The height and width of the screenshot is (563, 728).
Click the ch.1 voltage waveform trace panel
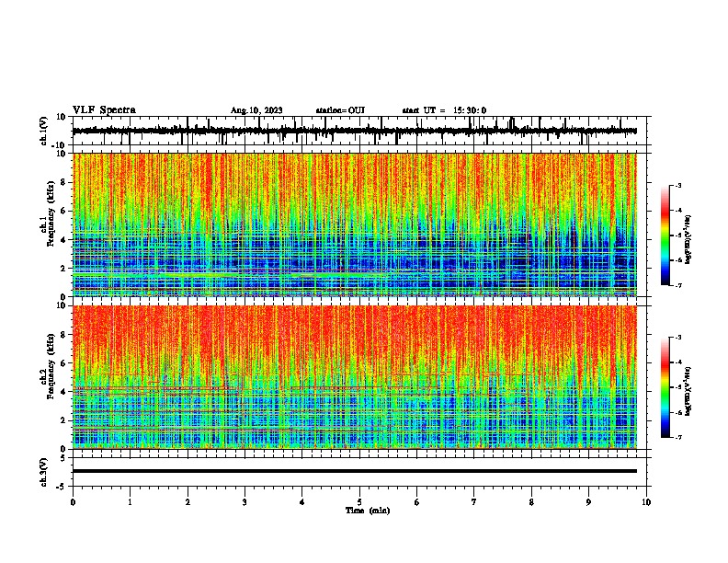click(x=359, y=131)
